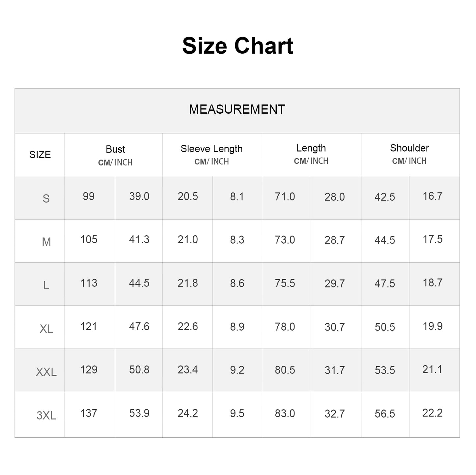Select the L size row label
476x475 pixels.
(x=46, y=285)
